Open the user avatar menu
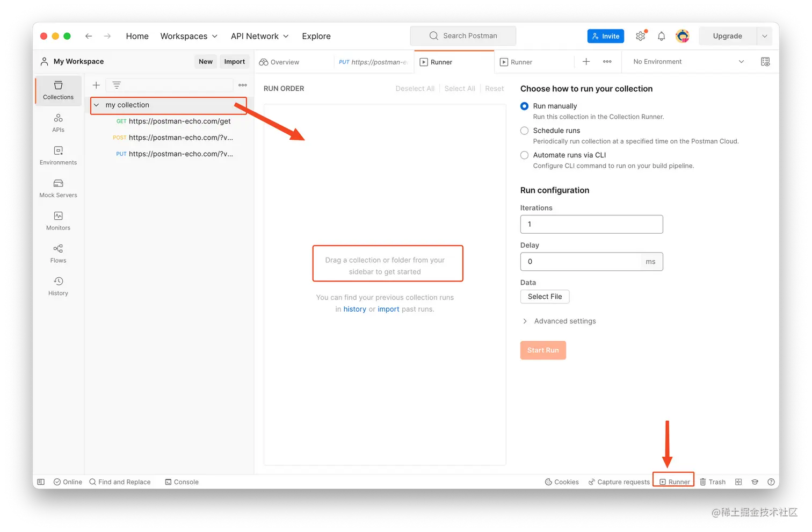The width and height of the screenshot is (812, 532). [683, 36]
